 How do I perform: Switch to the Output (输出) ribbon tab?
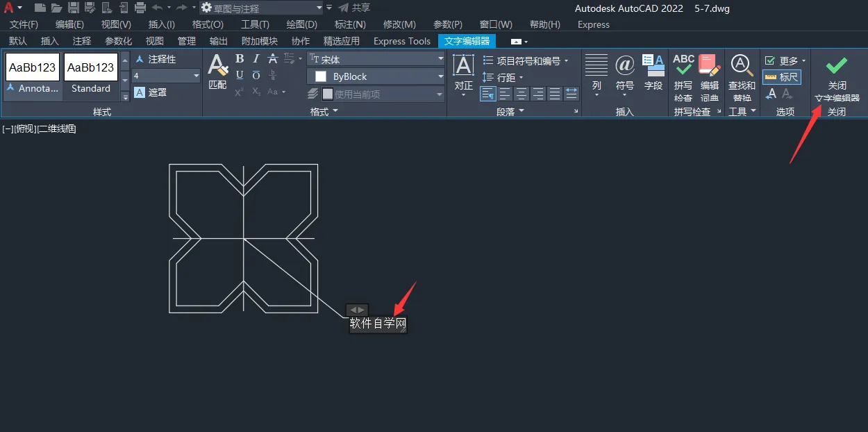(x=218, y=41)
